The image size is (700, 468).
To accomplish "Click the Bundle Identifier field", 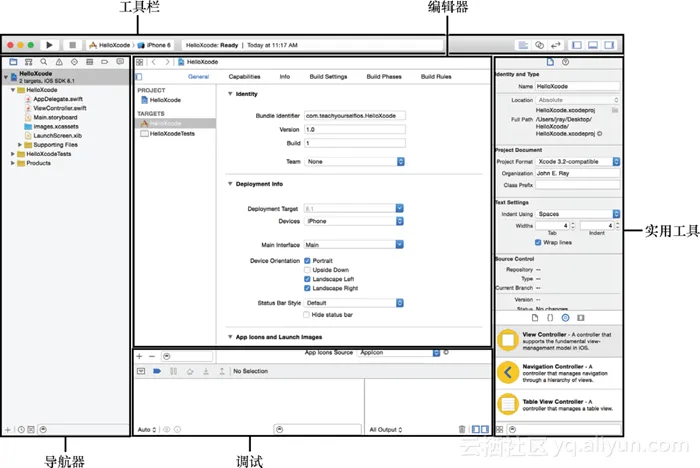I will 355,116.
